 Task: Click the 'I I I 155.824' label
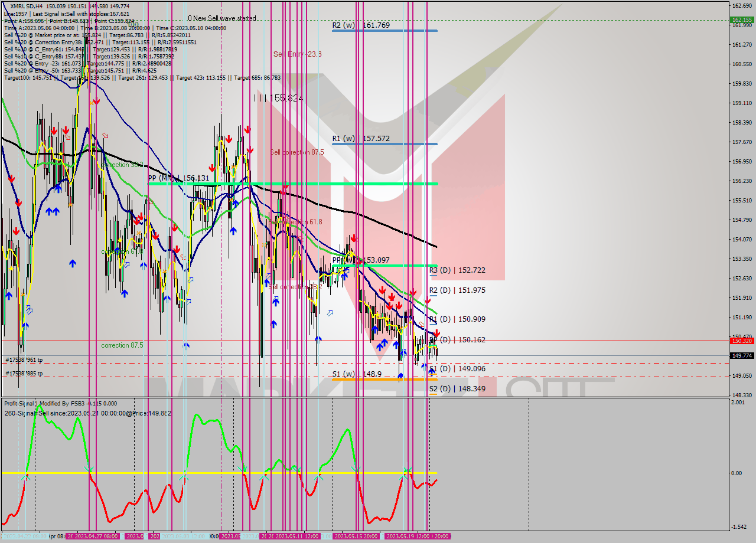point(278,98)
